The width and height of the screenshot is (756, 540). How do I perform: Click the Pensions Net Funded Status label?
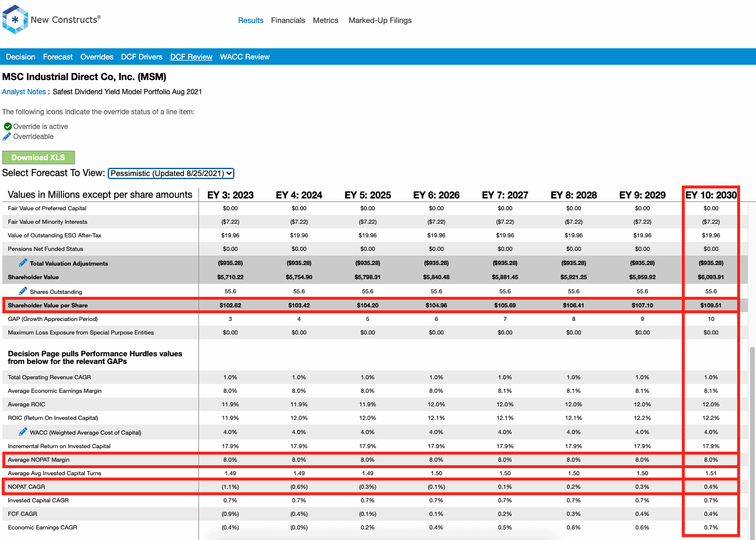click(x=46, y=249)
